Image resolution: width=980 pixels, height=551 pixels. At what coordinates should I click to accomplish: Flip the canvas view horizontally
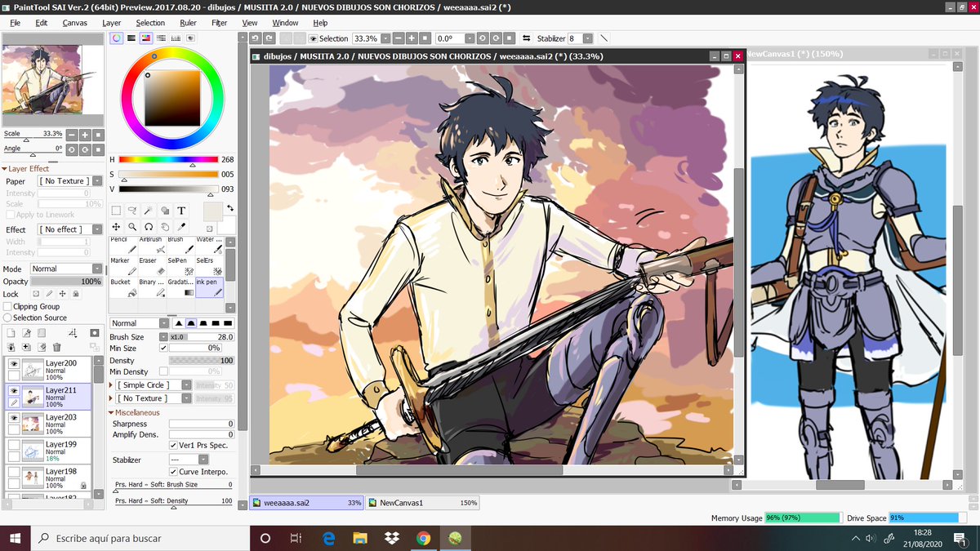tap(526, 38)
